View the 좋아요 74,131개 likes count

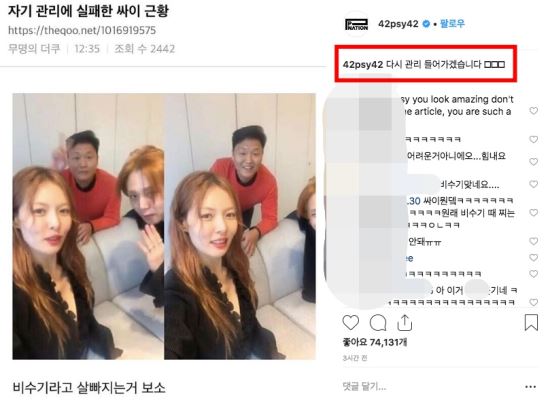(x=375, y=342)
